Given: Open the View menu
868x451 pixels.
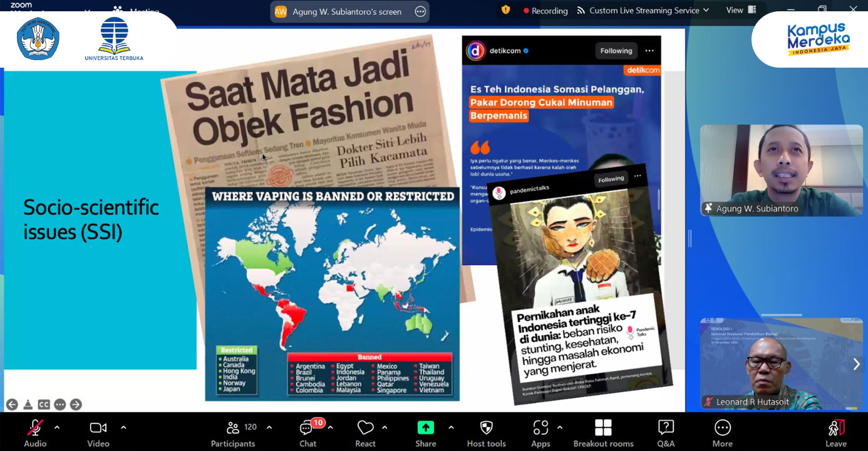Looking at the screenshot, I should 740,10.
